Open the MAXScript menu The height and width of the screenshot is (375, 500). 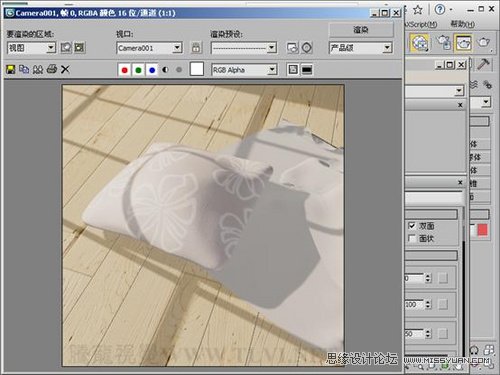point(421,24)
